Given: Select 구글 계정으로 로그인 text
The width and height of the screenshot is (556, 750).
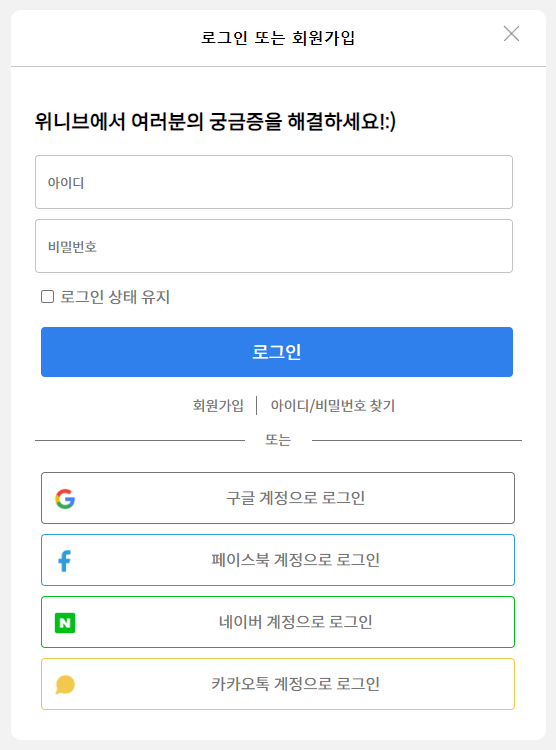Looking at the screenshot, I should point(296,498).
